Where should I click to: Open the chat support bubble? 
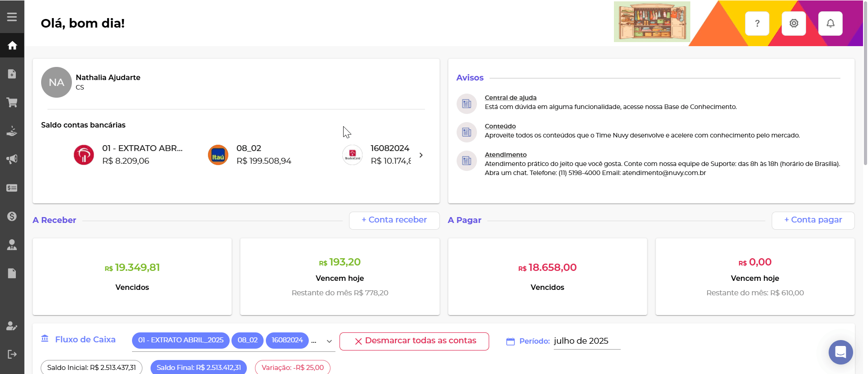(x=840, y=352)
